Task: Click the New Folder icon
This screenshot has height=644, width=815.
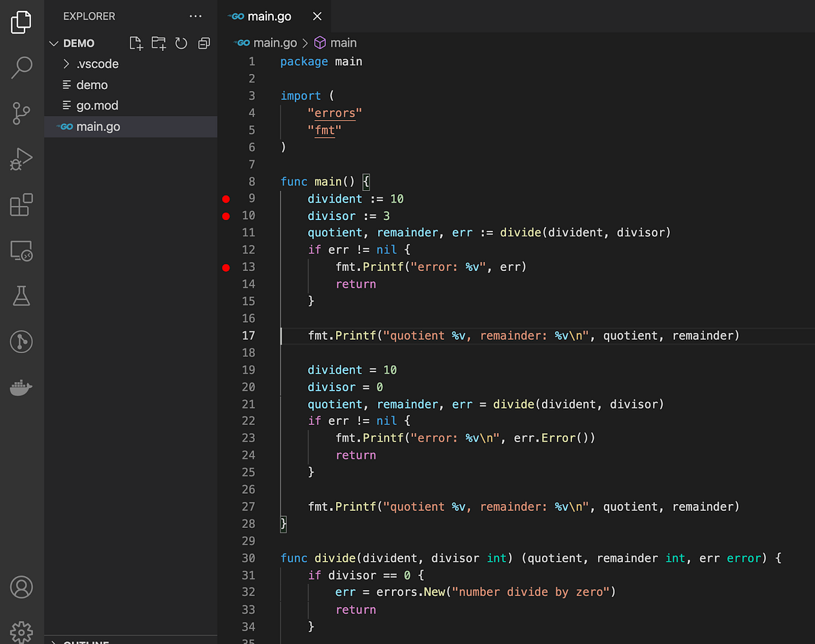Action: coord(158,43)
